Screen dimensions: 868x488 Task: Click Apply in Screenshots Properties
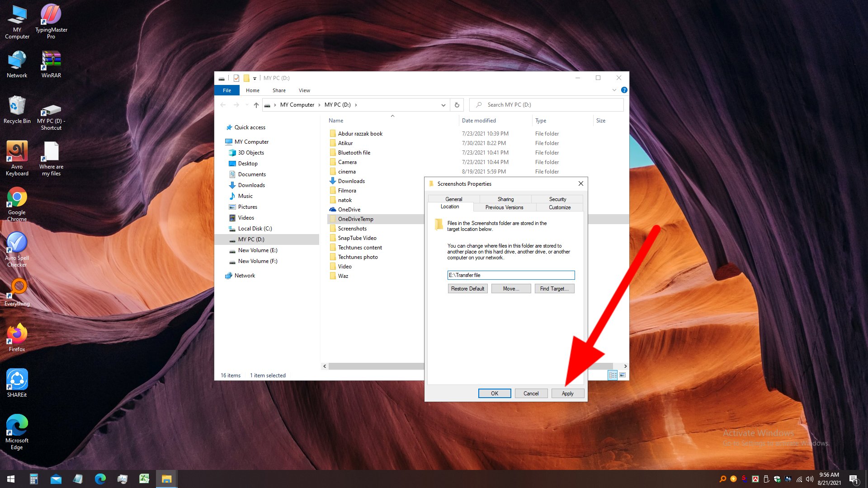(568, 393)
